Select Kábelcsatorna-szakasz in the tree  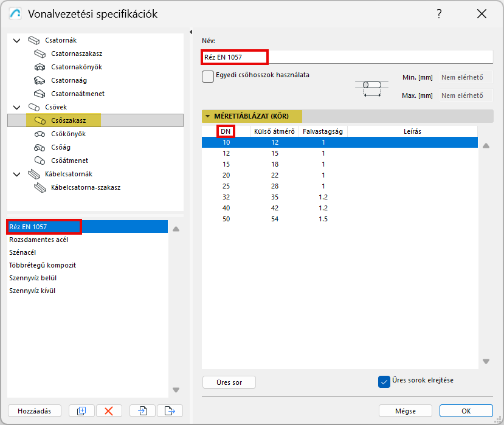tap(86, 187)
